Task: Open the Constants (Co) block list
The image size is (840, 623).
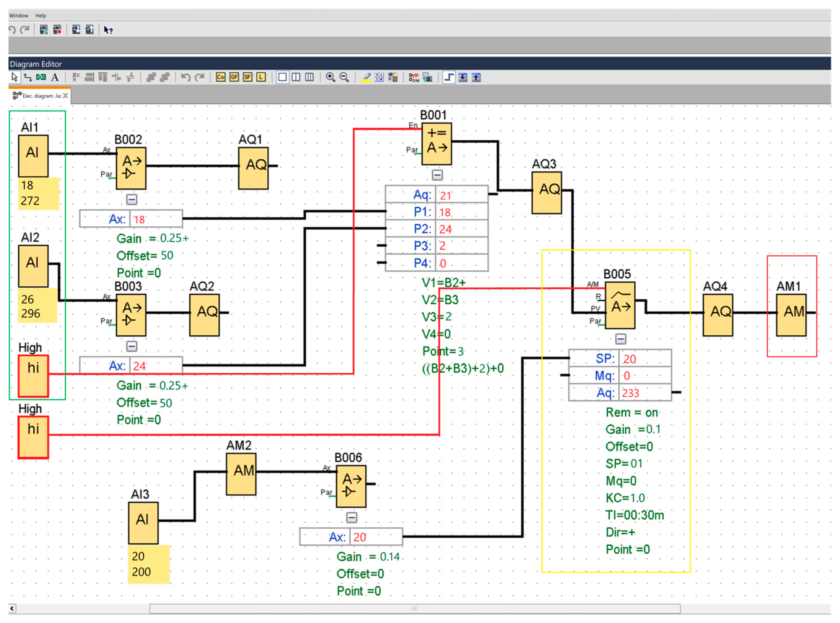Action: 220,77
